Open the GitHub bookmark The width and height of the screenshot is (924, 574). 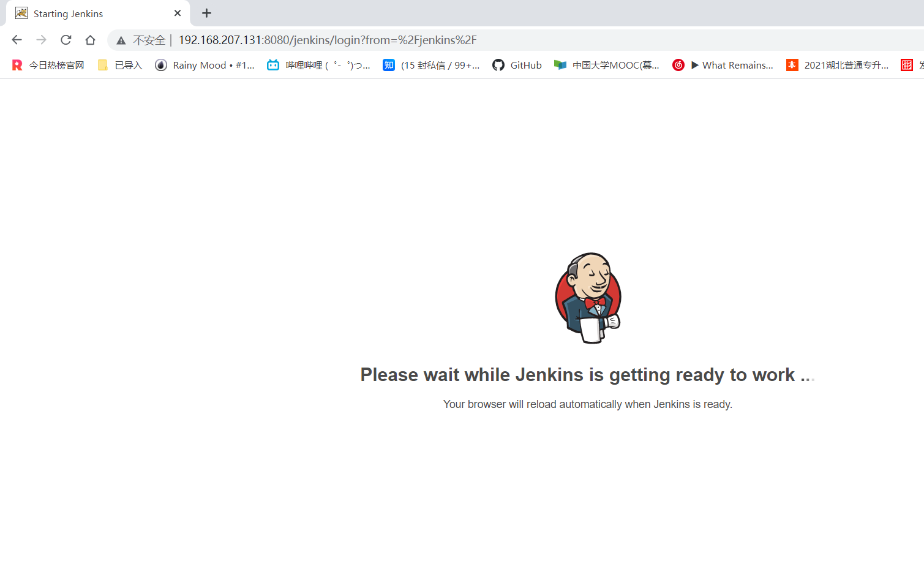pyautogui.click(x=517, y=65)
